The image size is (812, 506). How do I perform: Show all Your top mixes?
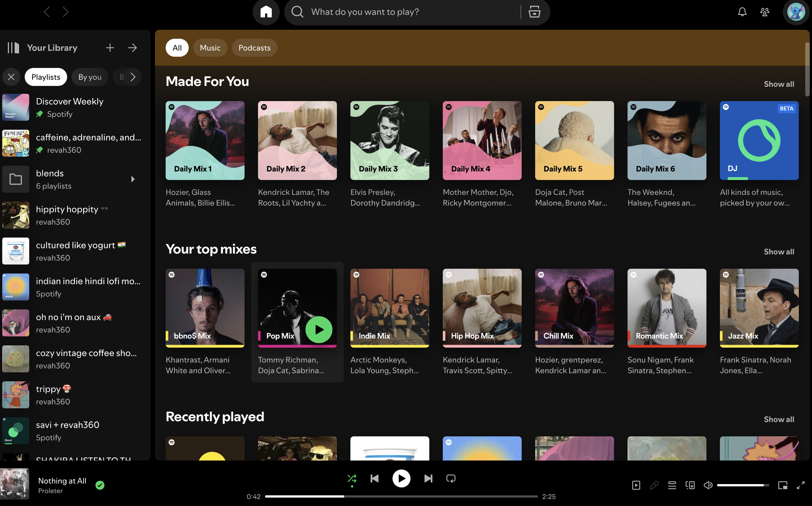779,252
